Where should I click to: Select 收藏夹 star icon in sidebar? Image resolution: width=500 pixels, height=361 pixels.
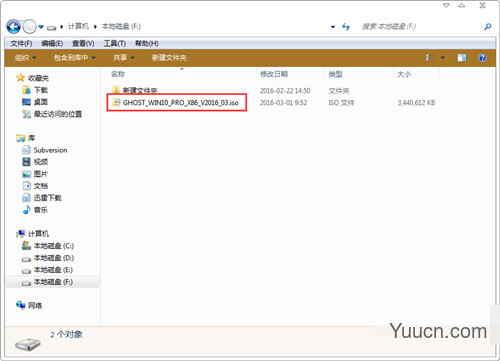[21, 78]
